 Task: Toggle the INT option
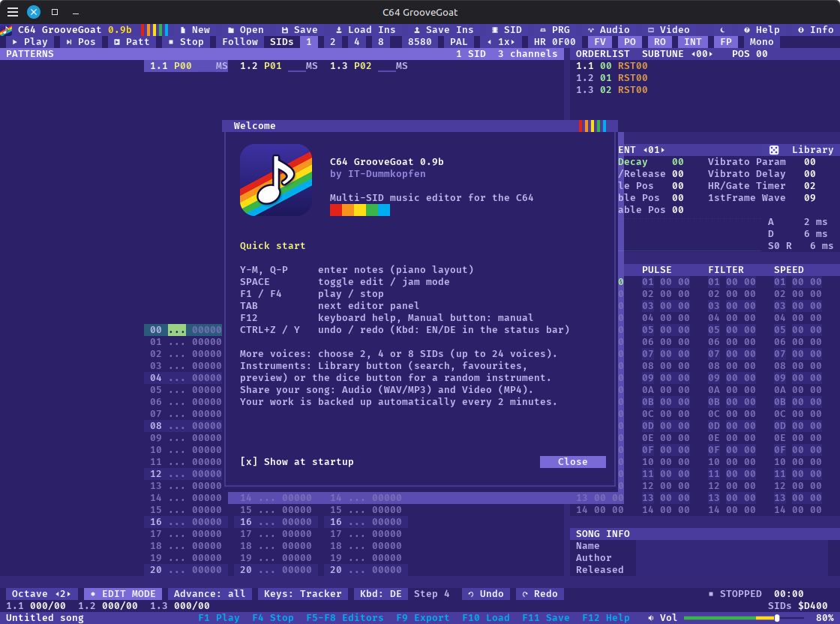(x=693, y=42)
